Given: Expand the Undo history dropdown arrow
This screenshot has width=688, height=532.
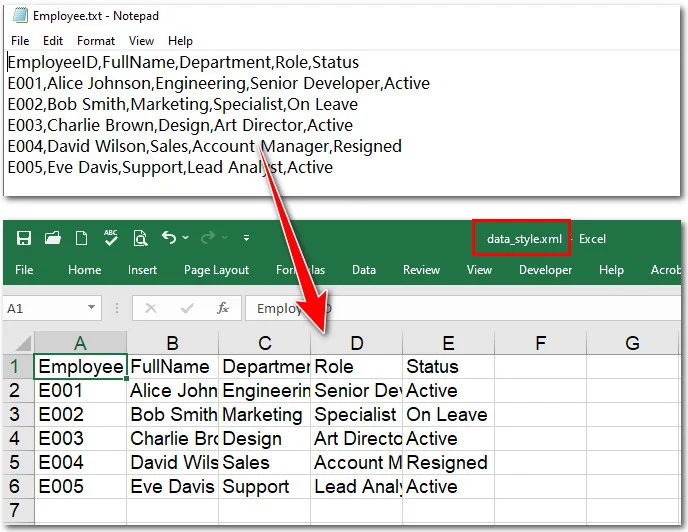Looking at the screenshot, I should [x=186, y=238].
